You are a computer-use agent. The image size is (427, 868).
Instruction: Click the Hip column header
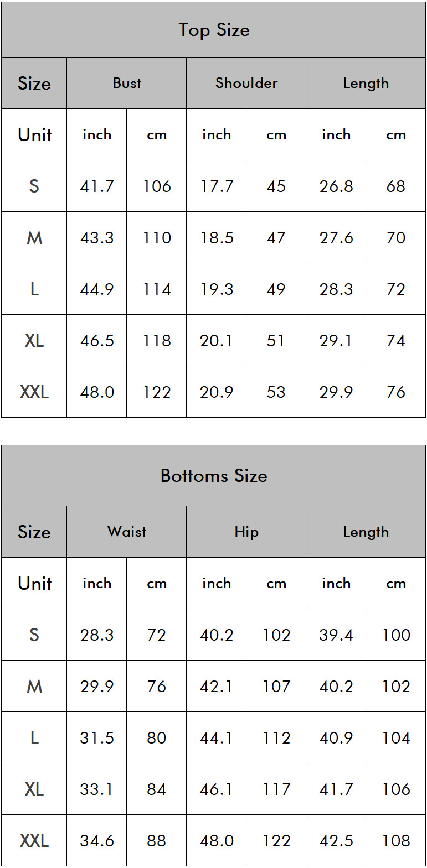(246, 532)
